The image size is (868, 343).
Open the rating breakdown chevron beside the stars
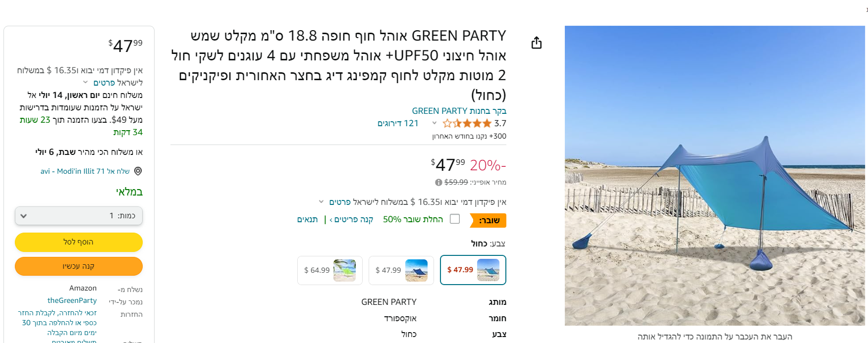434,123
